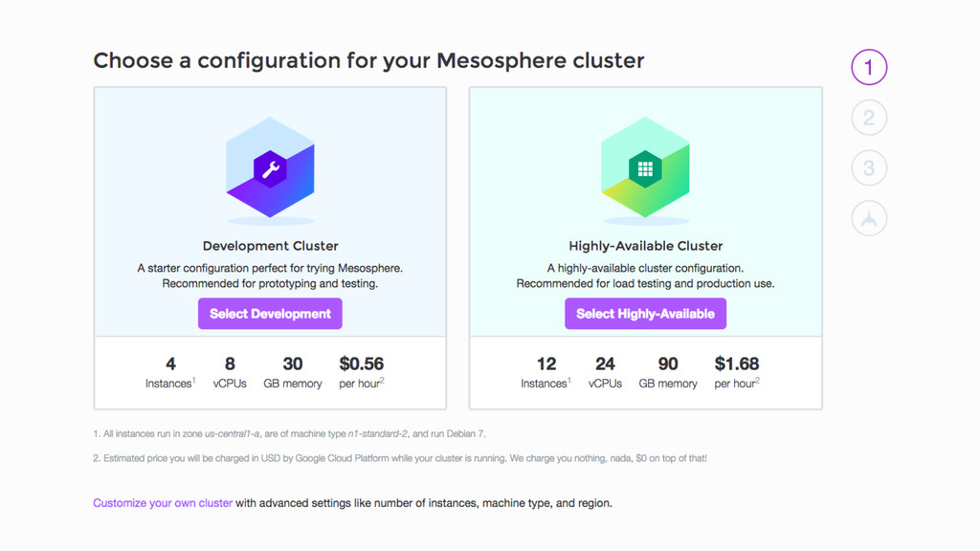Click the green grid hexagon icon
The width and height of the screenshot is (980, 551).
645,167
